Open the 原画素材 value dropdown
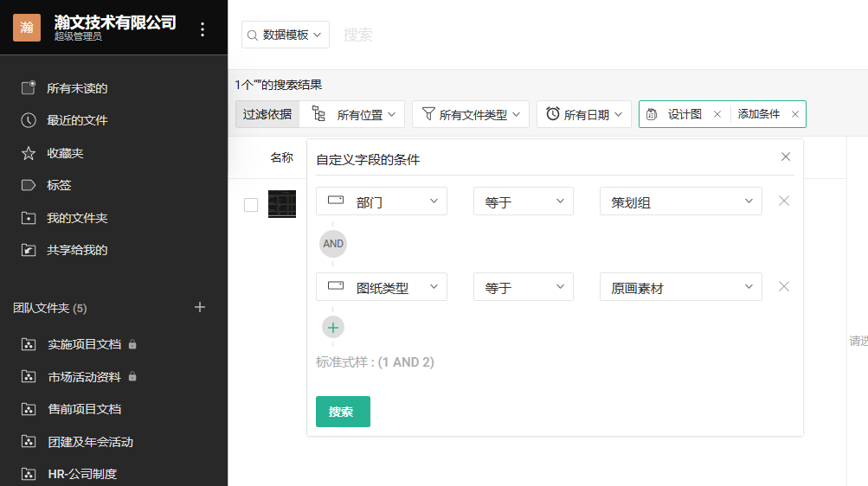This screenshot has width=868, height=486. coord(680,288)
